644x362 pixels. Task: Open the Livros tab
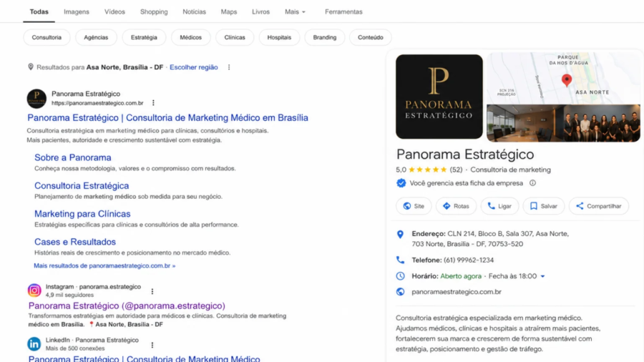[x=260, y=12]
